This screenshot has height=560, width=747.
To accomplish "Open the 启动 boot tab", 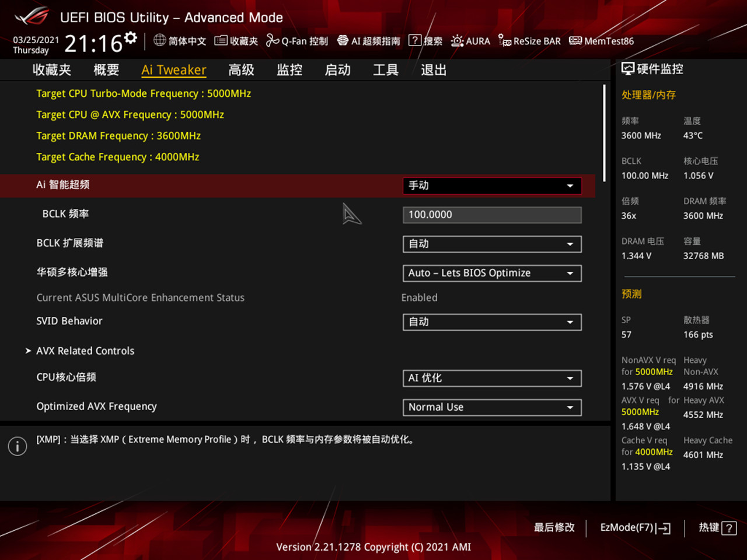I will (x=337, y=69).
